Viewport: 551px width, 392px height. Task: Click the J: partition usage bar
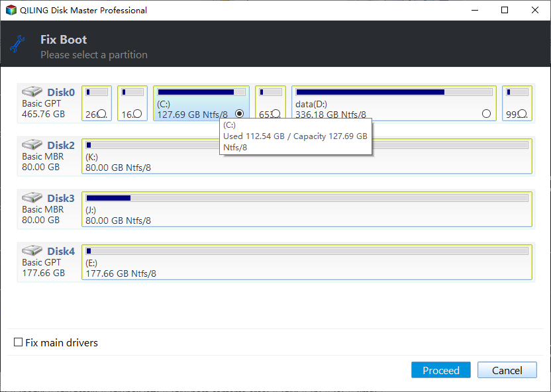pyautogui.click(x=307, y=198)
